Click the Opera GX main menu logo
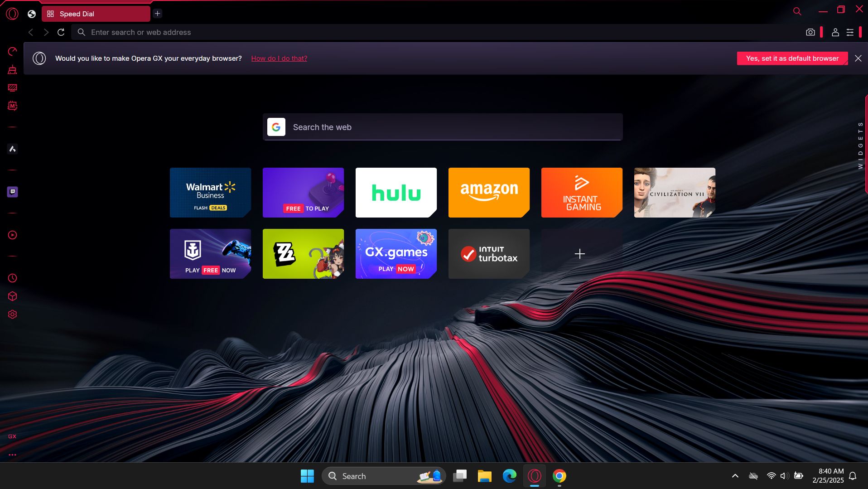 point(12,14)
